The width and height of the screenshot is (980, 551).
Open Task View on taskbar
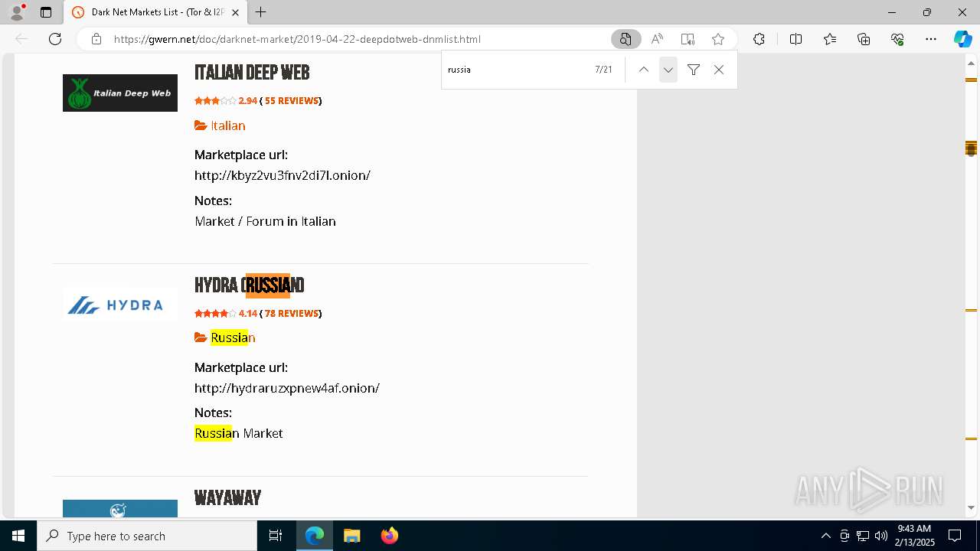(x=276, y=536)
